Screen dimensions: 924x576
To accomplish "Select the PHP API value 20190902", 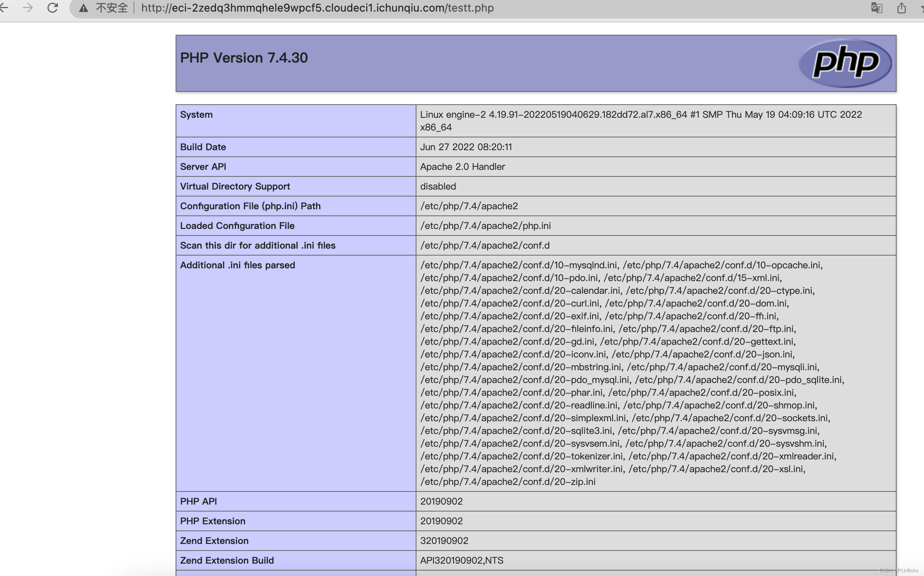I will (x=441, y=501).
